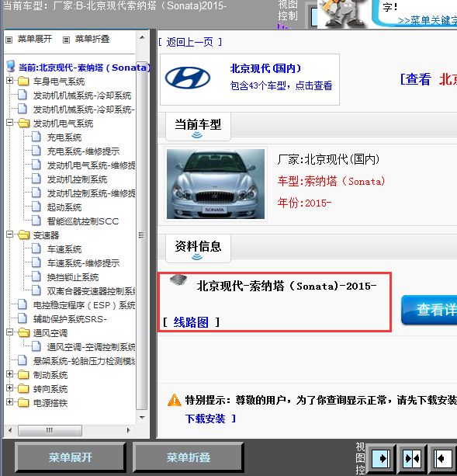Expand the 制动系统 tree node
The width and height of the screenshot is (457, 476).
10,374
